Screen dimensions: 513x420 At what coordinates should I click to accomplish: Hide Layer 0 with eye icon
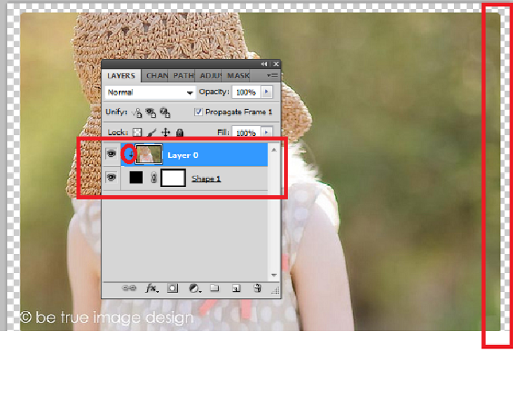[111, 154]
